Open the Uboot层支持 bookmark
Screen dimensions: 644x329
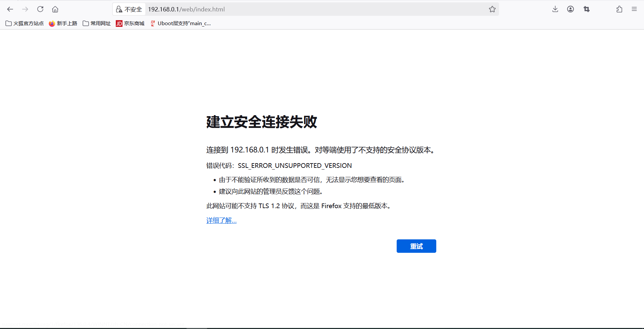[x=181, y=23]
